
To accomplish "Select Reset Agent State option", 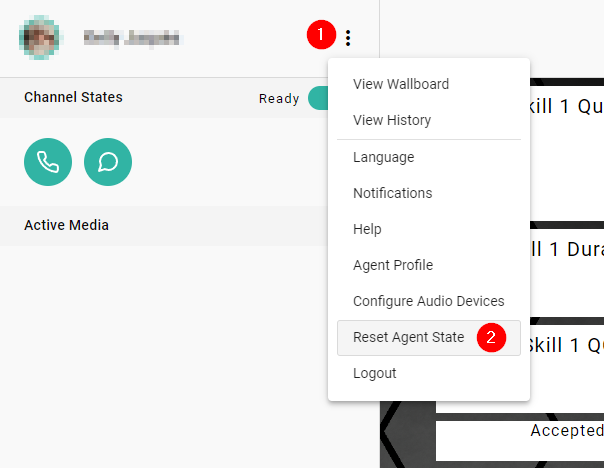I will (x=429, y=337).
